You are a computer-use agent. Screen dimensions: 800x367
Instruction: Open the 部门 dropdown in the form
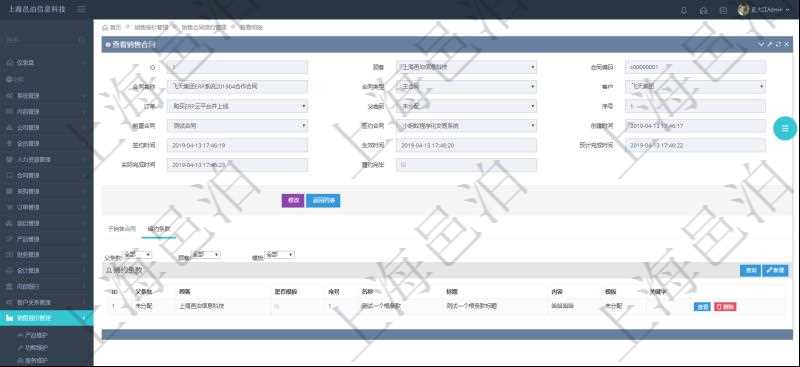coord(466,67)
